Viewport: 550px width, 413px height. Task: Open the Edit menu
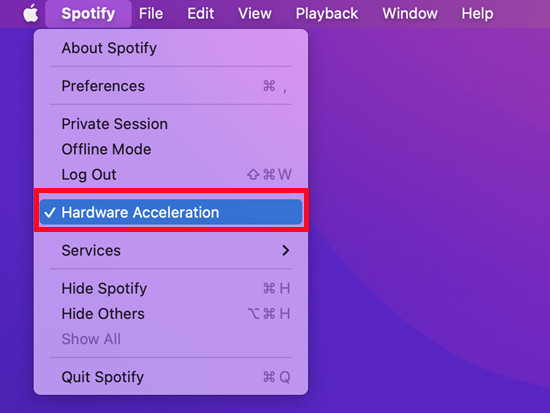[x=200, y=14]
